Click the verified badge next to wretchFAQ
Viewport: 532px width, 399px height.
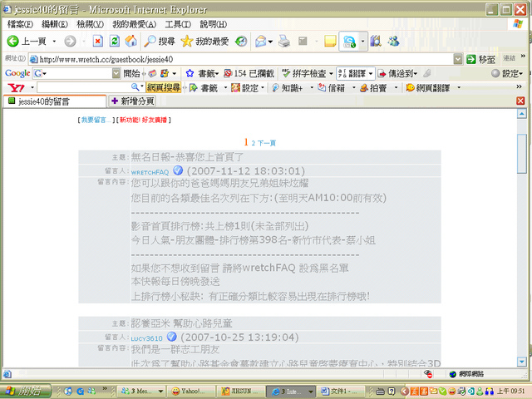tap(178, 170)
